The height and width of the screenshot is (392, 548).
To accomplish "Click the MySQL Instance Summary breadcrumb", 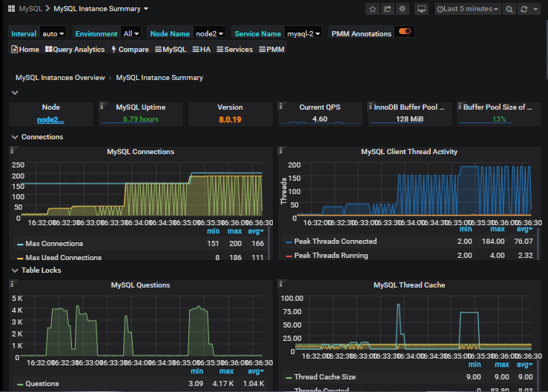I will pyautogui.click(x=159, y=78).
